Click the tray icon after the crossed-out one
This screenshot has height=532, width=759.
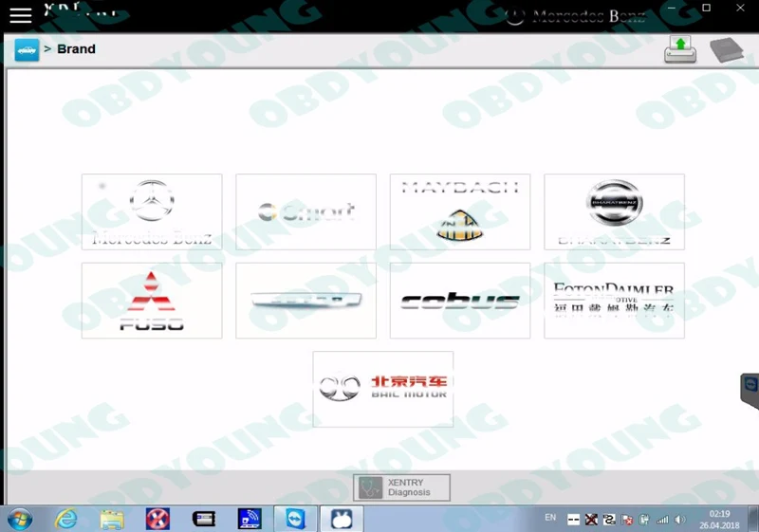coord(609,520)
